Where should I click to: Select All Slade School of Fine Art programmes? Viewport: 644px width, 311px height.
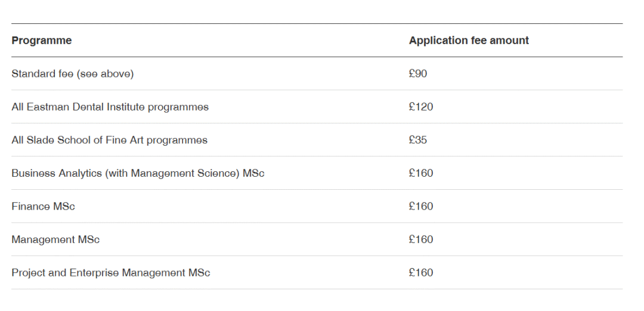click(109, 140)
